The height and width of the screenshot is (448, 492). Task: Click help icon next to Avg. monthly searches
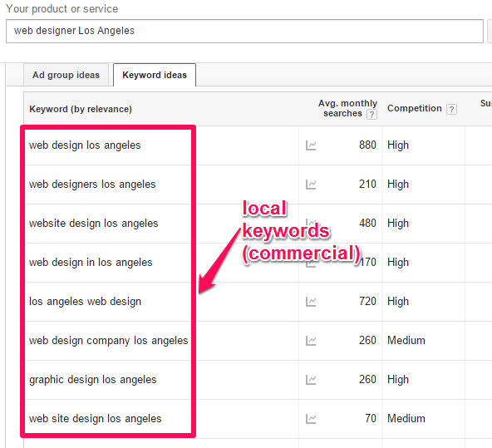click(x=371, y=114)
